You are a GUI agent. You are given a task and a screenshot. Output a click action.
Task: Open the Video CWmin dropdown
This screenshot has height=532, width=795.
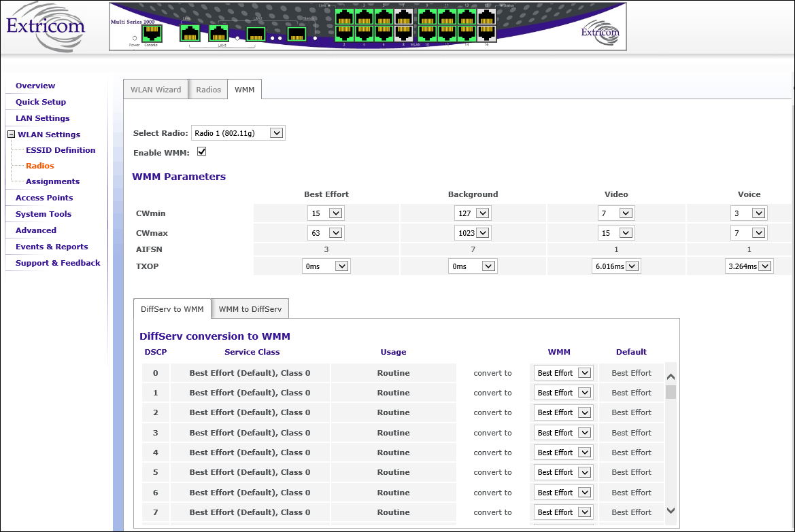tap(616, 213)
